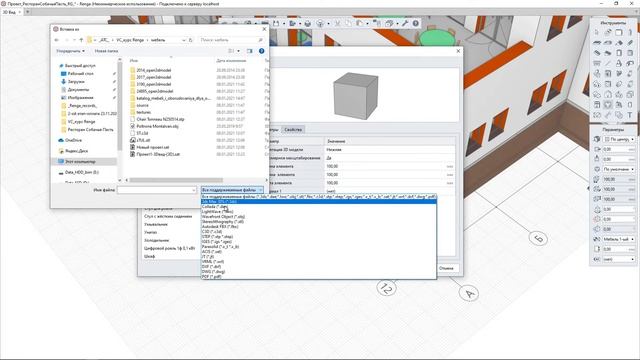Click the '...' button beside the first 100,00 value

(x=450, y=167)
